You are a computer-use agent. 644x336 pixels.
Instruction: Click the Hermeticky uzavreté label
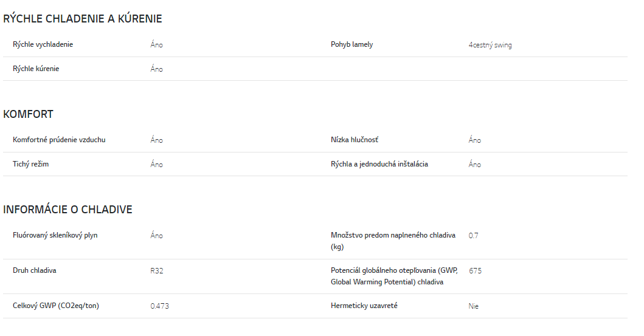pyautogui.click(x=364, y=306)
